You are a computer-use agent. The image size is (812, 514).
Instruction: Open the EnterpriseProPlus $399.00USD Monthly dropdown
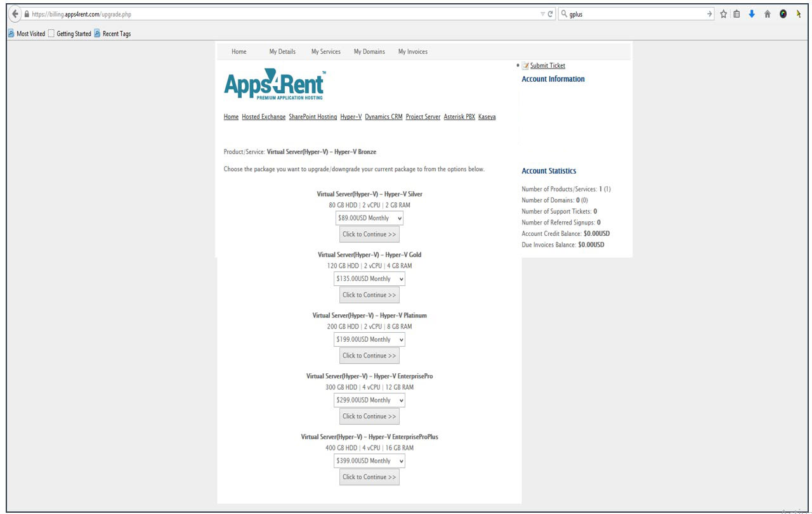(x=369, y=461)
